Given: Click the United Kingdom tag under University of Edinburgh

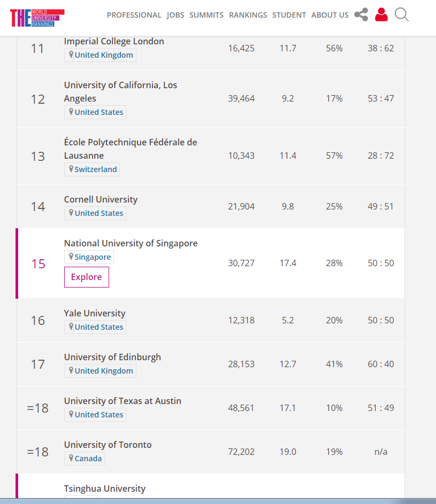Looking at the screenshot, I should coord(100,370).
